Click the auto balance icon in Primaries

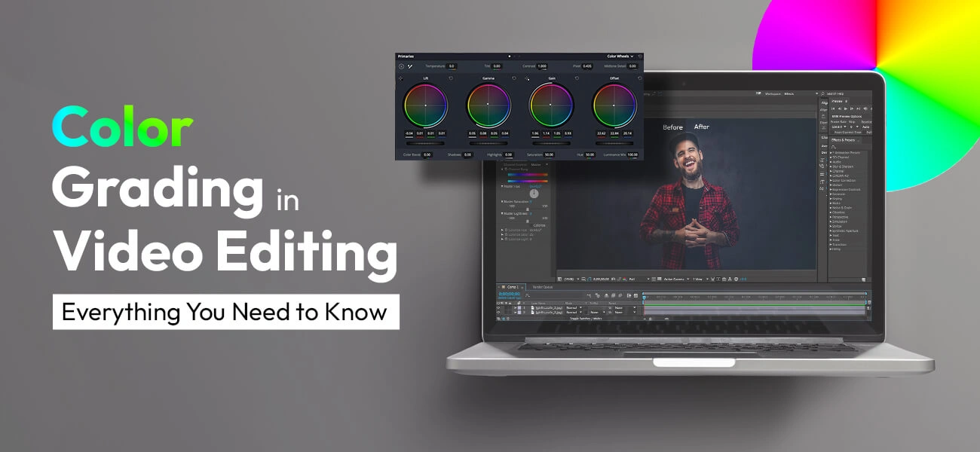point(401,66)
